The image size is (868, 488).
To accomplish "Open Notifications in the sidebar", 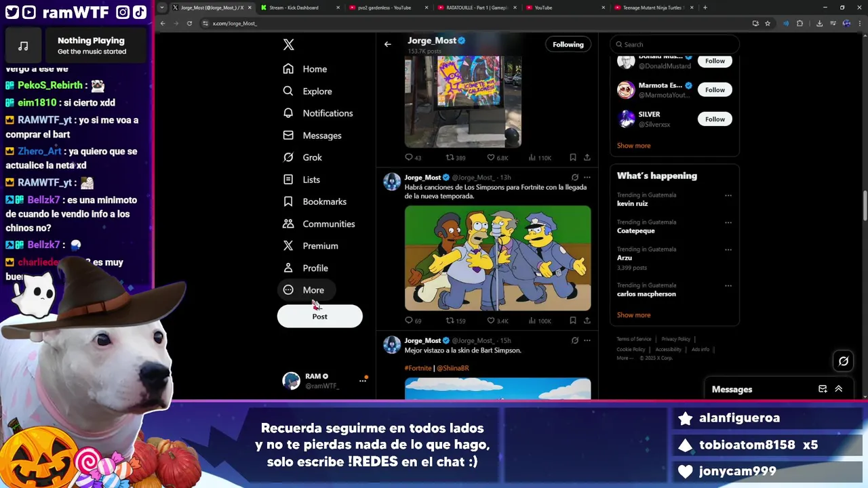I will coord(318,113).
